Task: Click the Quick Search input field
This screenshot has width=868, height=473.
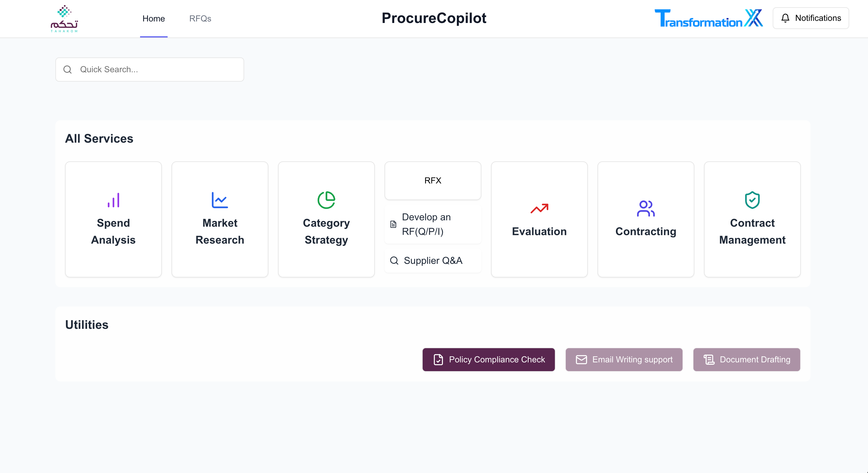Action: tap(150, 69)
